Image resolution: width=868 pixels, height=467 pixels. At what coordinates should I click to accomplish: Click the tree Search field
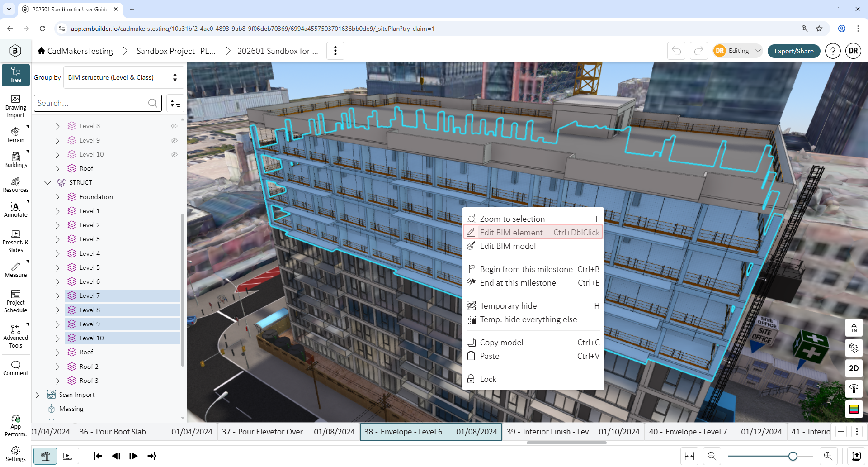click(x=98, y=103)
